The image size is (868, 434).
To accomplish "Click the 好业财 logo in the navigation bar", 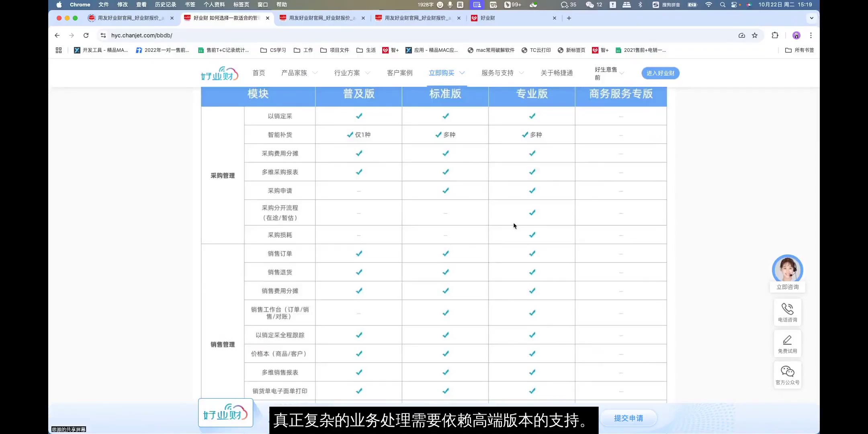I will click(x=218, y=73).
